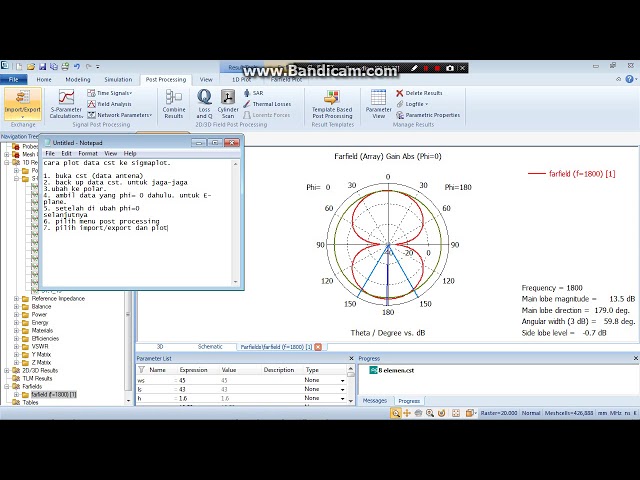Click the fit-to-window icon in the status bar
Image resolution: width=640 pixels, height=480 pixels.
coord(456,413)
